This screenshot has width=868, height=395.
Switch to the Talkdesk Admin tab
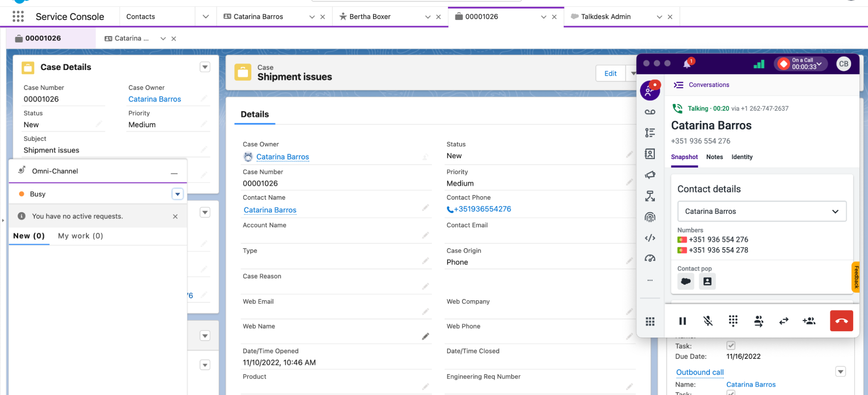coord(605,17)
